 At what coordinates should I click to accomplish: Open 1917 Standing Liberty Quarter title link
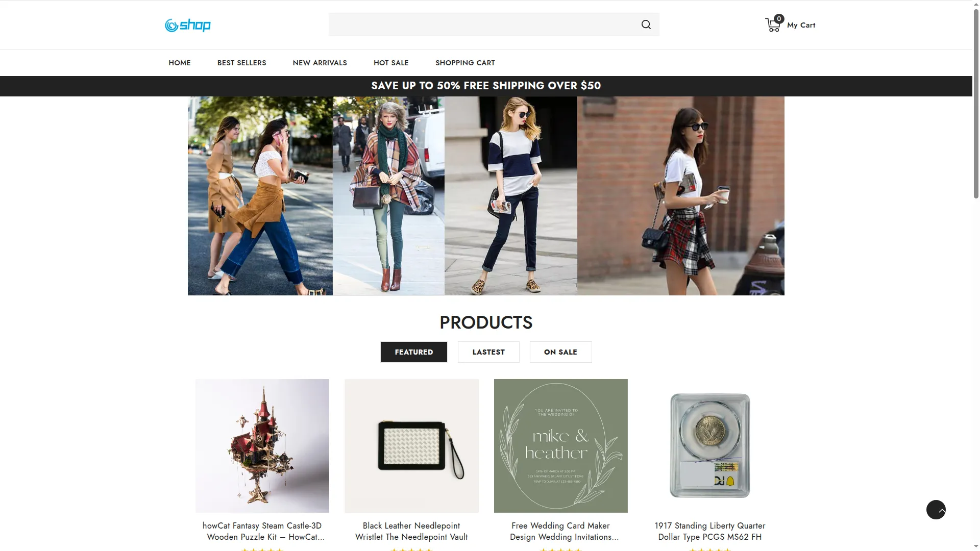coord(710,531)
